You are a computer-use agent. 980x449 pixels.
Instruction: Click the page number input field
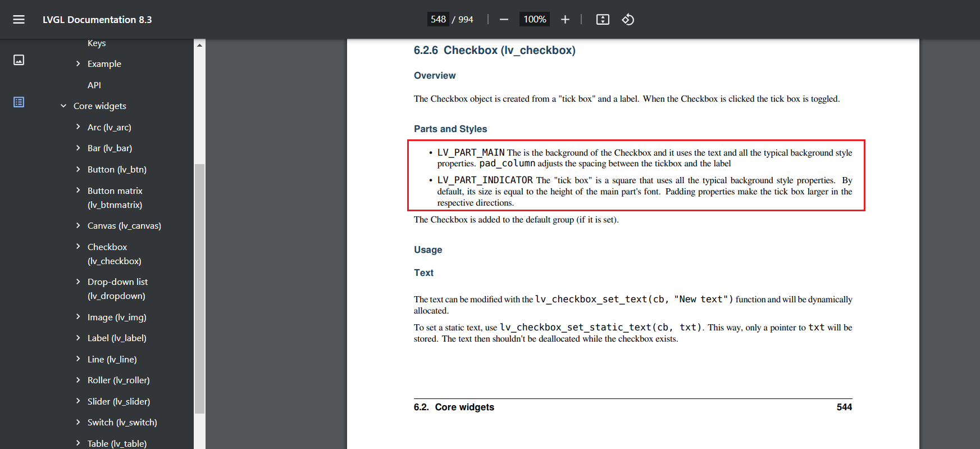click(x=438, y=20)
